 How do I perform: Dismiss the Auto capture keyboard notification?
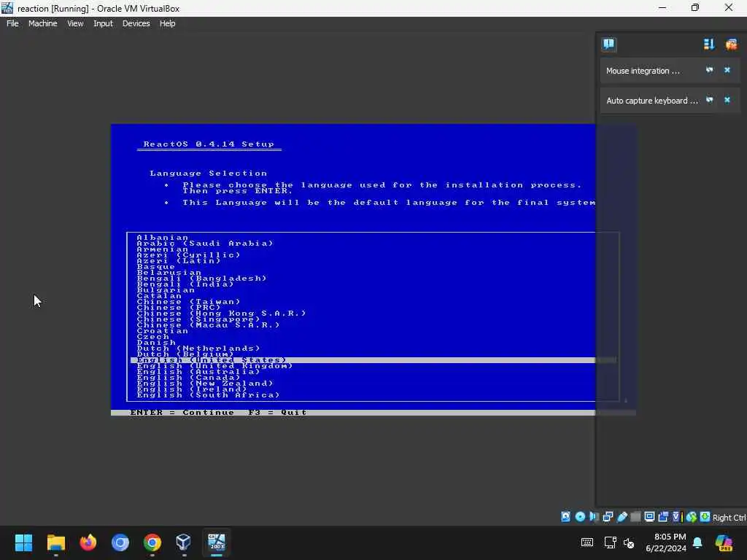point(727,100)
